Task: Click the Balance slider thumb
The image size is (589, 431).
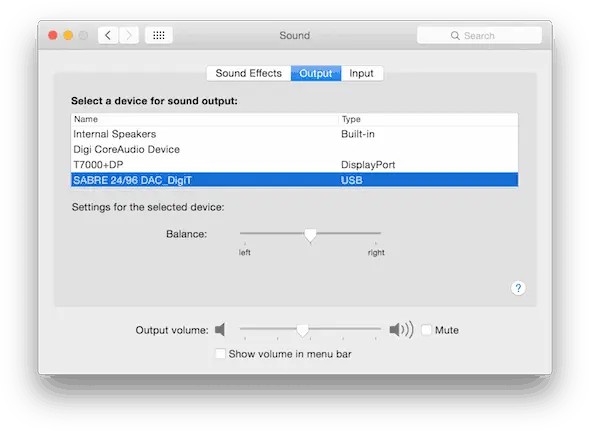Action: pyautogui.click(x=310, y=235)
